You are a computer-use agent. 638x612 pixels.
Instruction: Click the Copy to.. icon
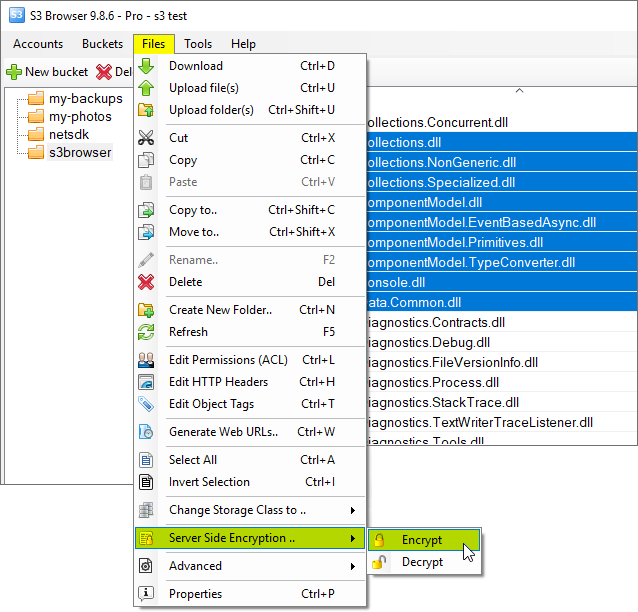[146, 210]
